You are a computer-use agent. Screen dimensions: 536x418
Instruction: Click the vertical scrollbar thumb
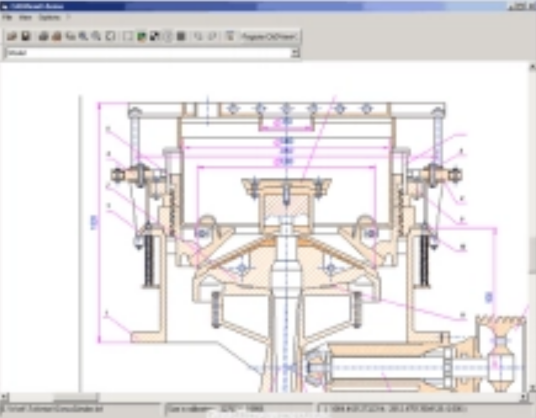(532, 255)
